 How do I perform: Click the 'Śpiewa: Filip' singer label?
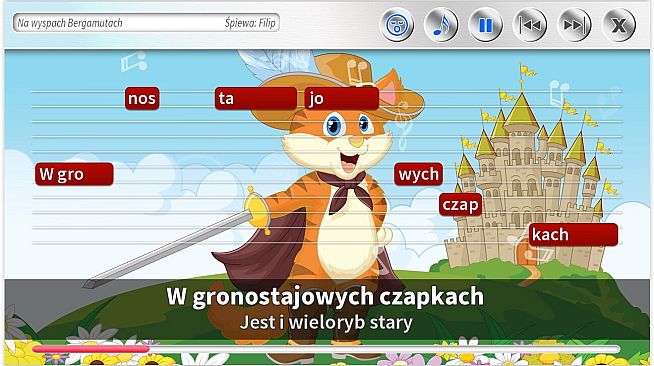pos(250,23)
